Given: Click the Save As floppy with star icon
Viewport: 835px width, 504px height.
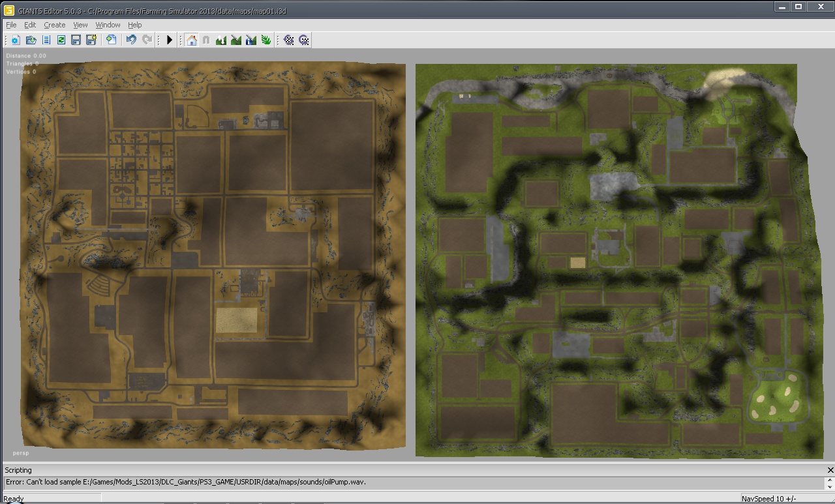Looking at the screenshot, I should [x=91, y=40].
